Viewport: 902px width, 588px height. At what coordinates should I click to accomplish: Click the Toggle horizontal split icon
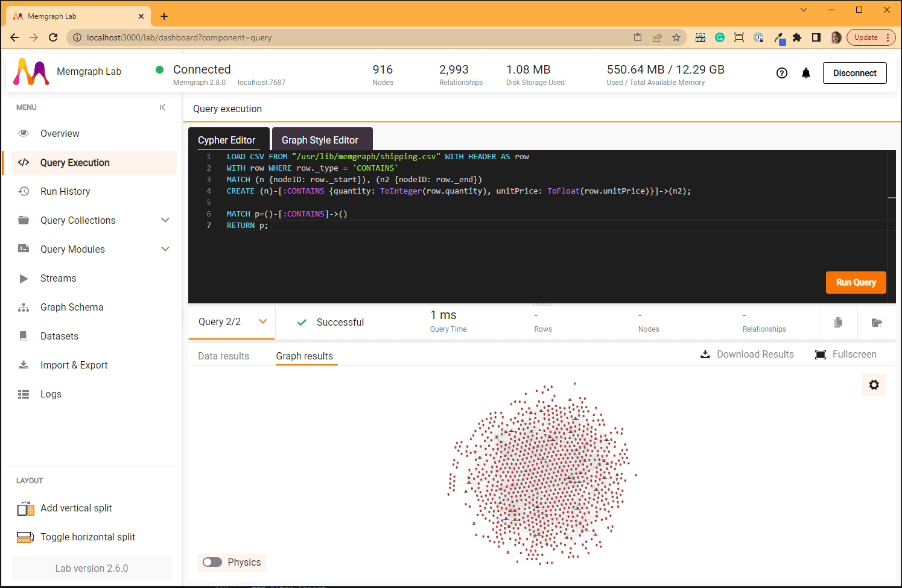coord(25,537)
